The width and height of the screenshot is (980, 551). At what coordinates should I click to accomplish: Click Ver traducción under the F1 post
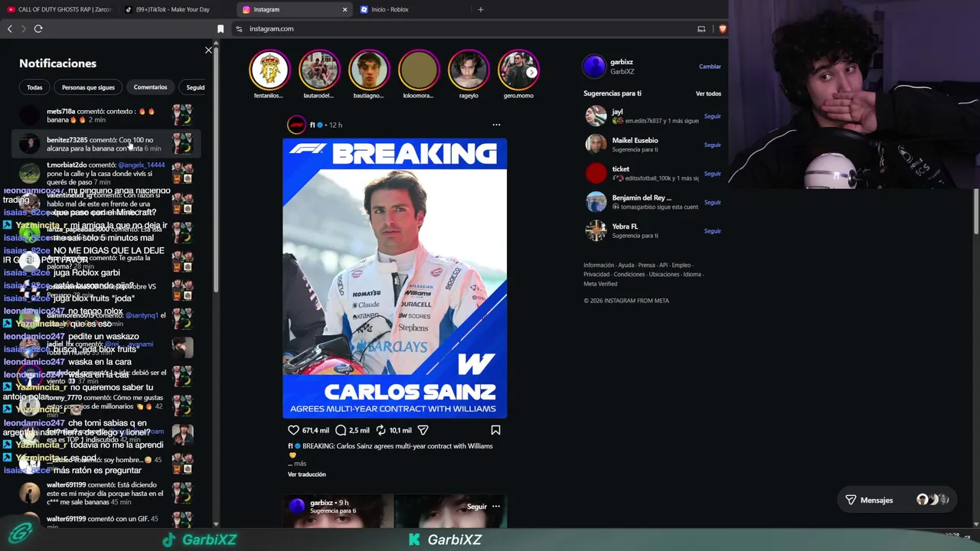click(306, 474)
